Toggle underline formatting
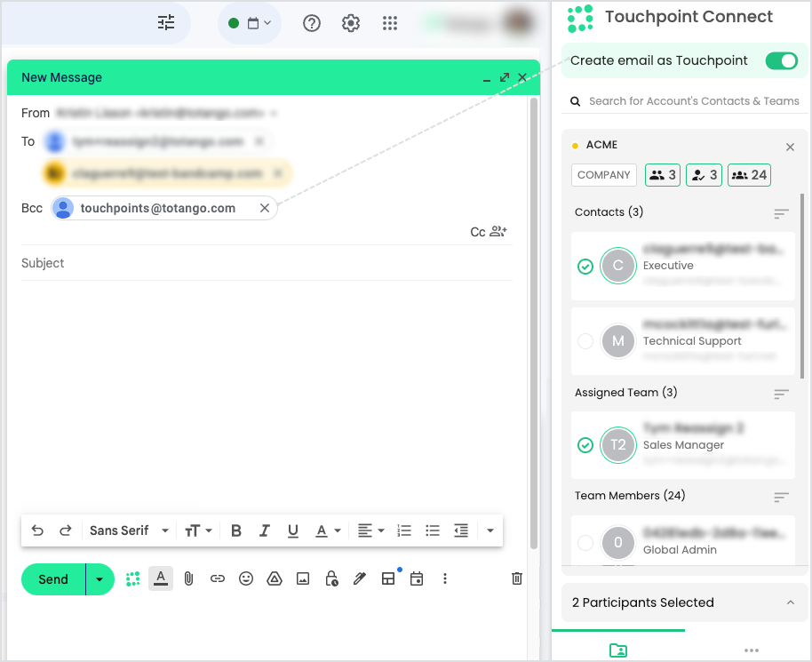The image size is (812, 662). 293,530
